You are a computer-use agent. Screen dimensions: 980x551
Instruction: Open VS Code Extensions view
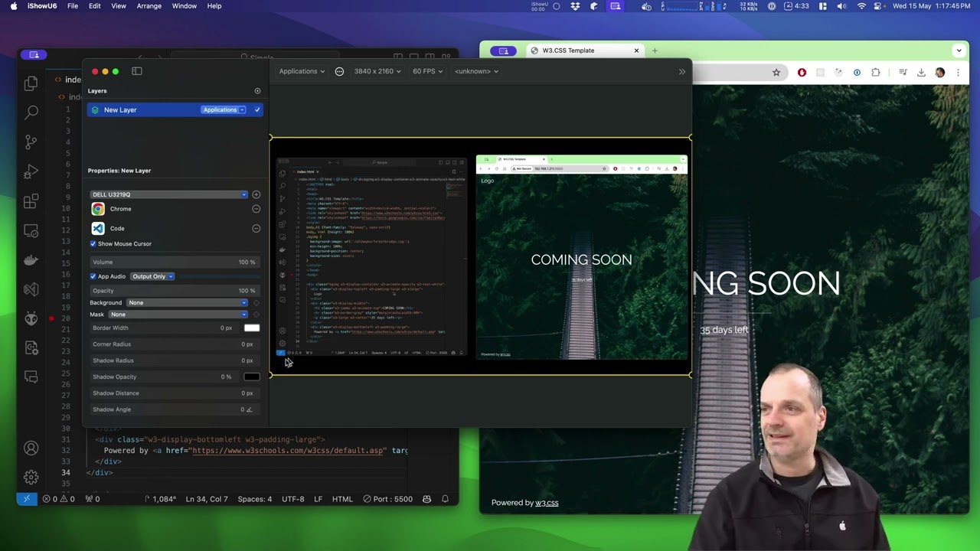click(31, 201)
